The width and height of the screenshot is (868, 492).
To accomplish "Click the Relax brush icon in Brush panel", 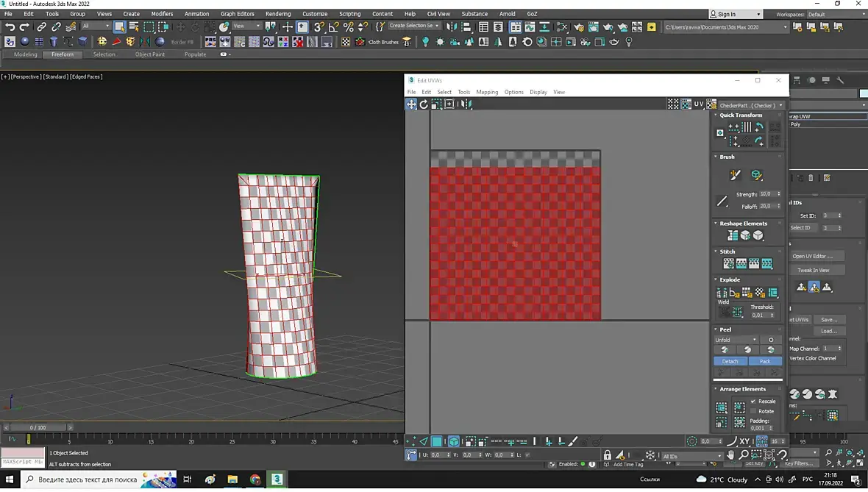I will (756, 175).
